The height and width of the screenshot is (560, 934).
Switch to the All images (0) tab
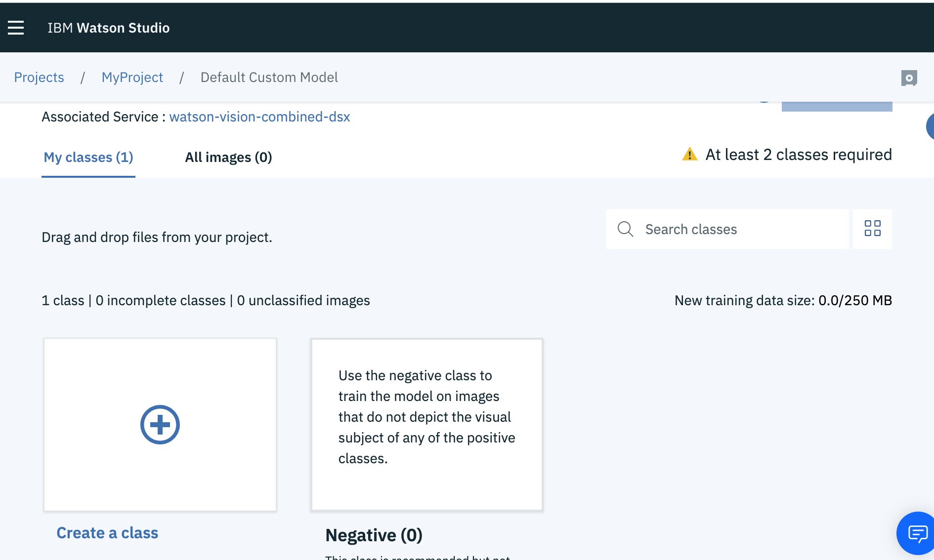(228, 158)
